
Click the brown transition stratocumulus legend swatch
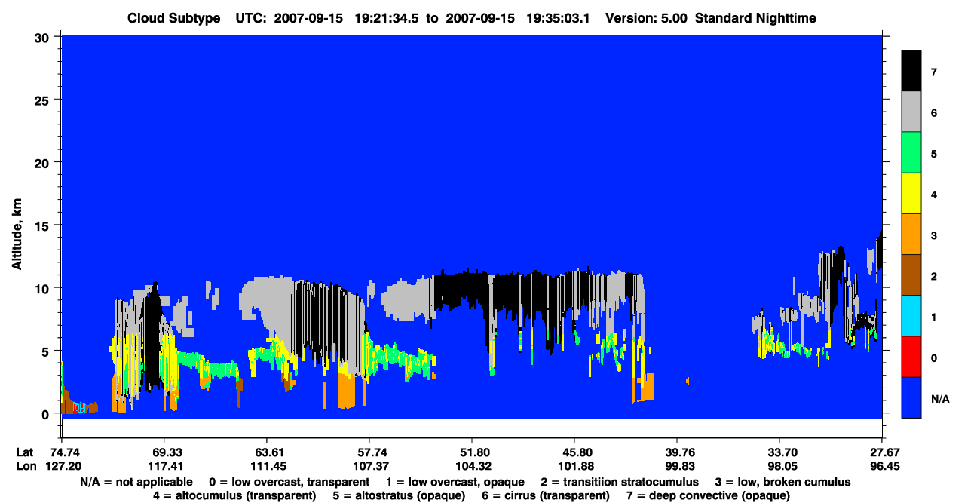click(x=911, y=275)
